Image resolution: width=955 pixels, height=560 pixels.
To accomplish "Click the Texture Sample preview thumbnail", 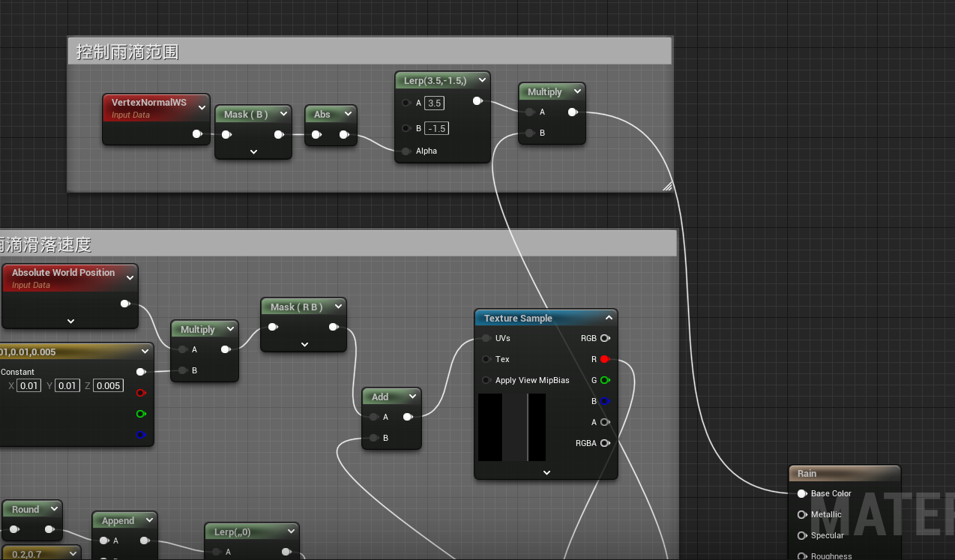I will point(512,427).
